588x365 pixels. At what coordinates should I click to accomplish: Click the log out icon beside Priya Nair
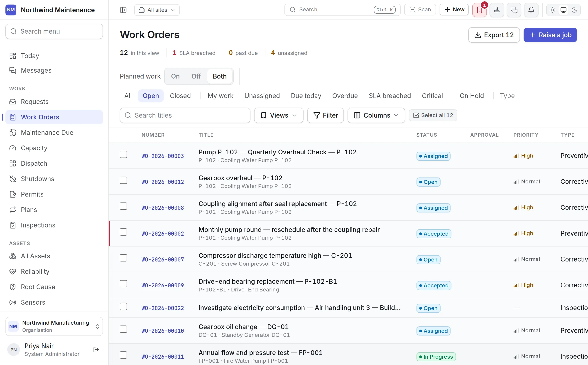[96, 349]
